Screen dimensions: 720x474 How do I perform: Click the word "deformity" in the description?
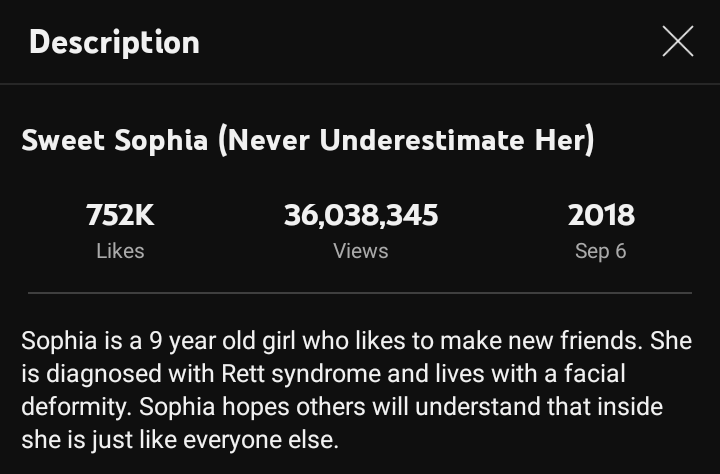coord(75,408)
